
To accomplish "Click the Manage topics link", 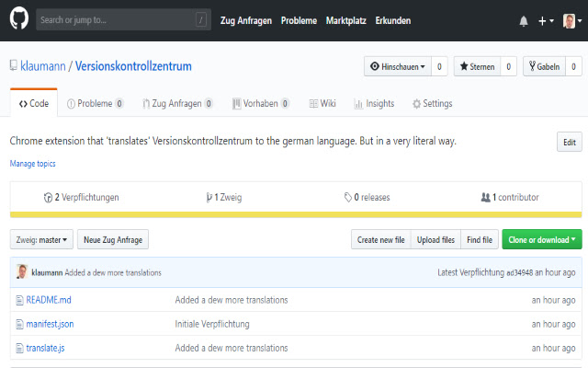I will (33, 164).
